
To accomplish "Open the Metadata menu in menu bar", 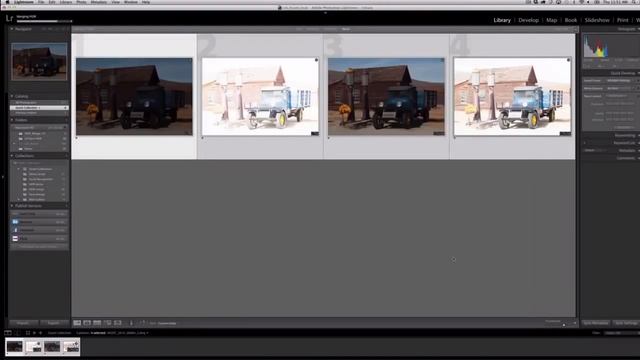I will pos(98,2).
